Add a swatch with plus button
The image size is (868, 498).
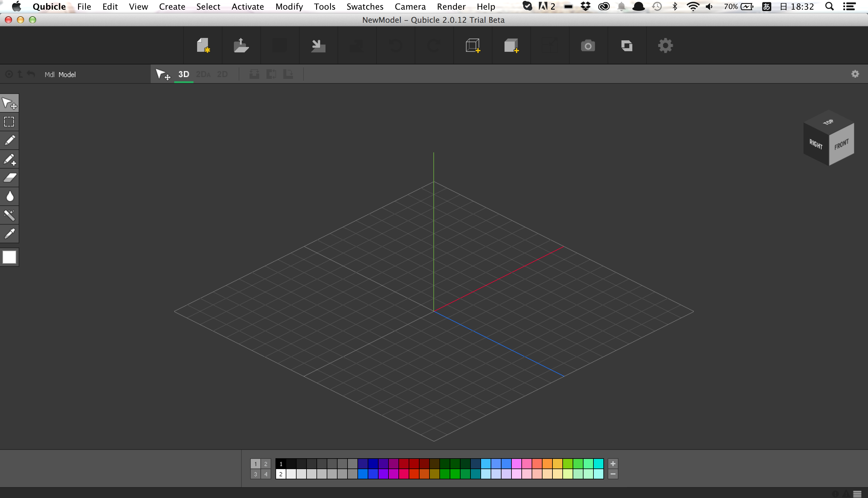[x=613, y=464]
